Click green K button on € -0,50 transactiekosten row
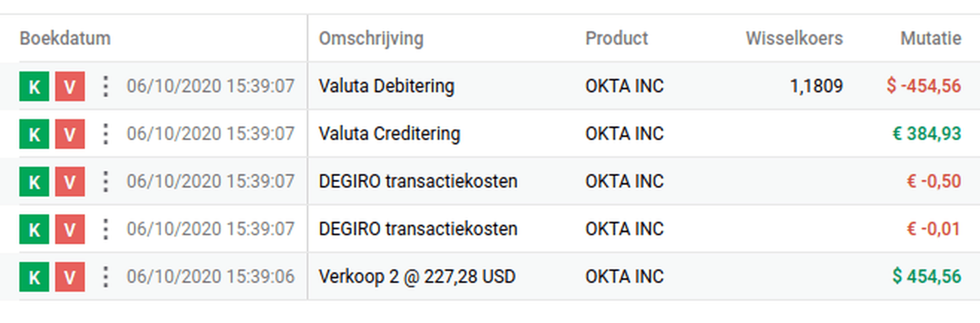The image size is (980, 323). coord(34,182)
